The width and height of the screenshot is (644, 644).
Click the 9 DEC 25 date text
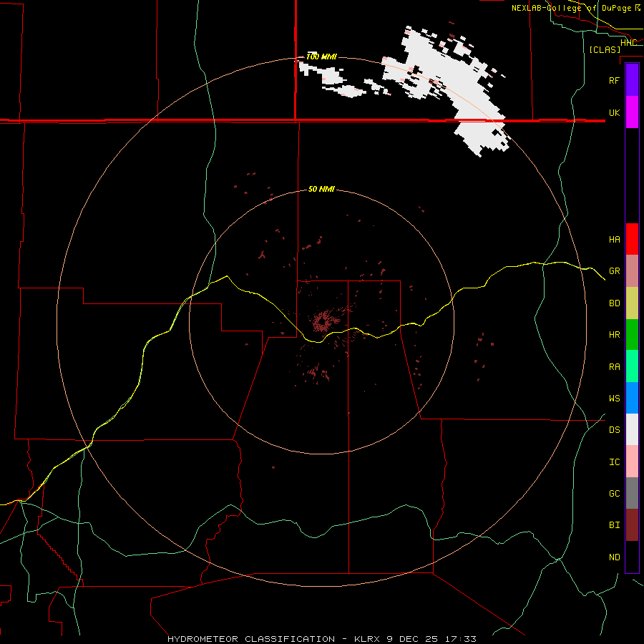413,639
